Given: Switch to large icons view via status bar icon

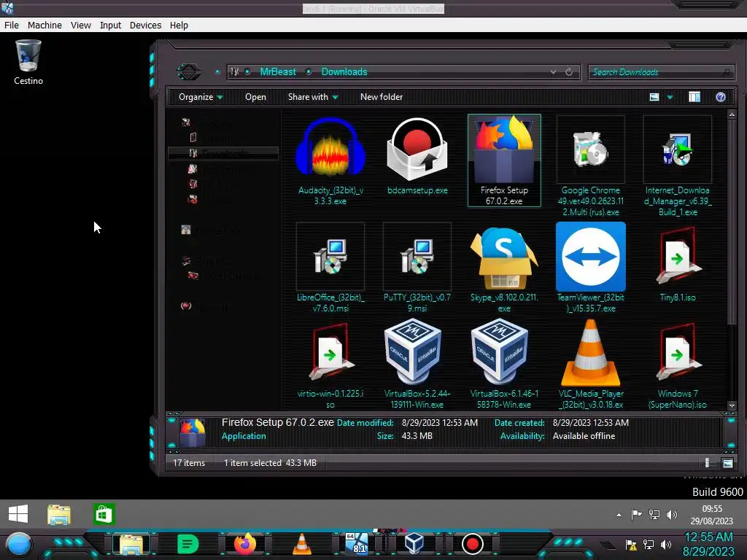Looking at the screenshot, I should [x=727, y=463].
